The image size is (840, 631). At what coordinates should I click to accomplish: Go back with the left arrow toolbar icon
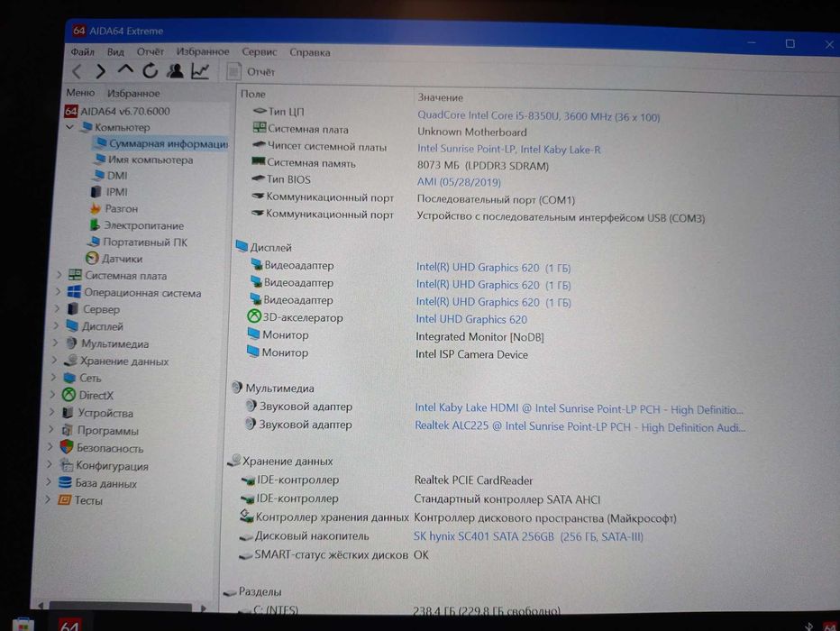[x=78, y=70]
